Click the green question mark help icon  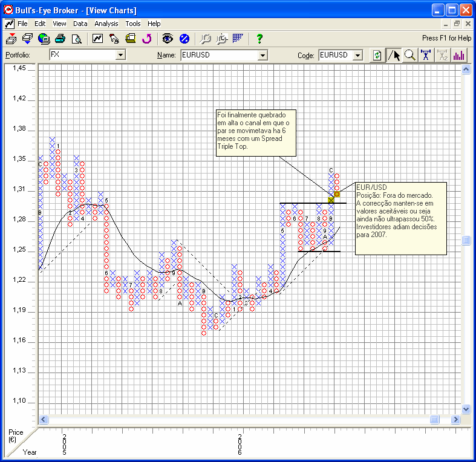click(259, 39)
